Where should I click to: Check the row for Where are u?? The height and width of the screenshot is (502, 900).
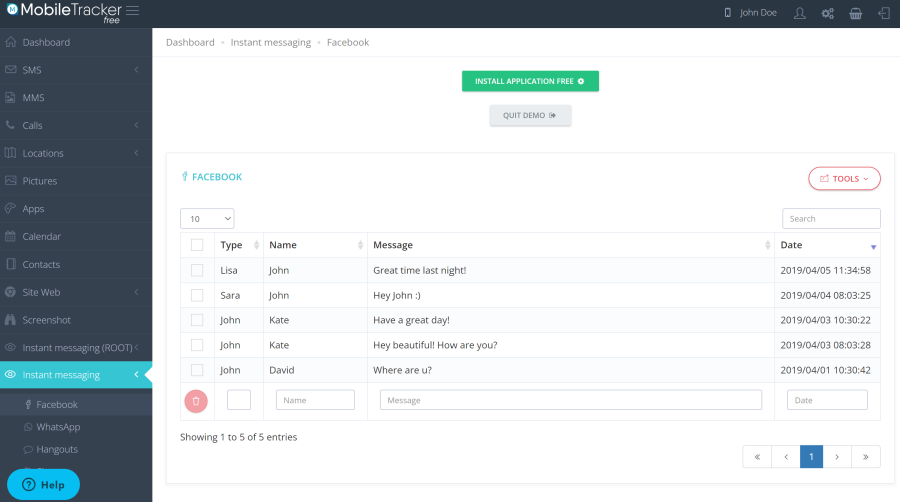[197, 370]
